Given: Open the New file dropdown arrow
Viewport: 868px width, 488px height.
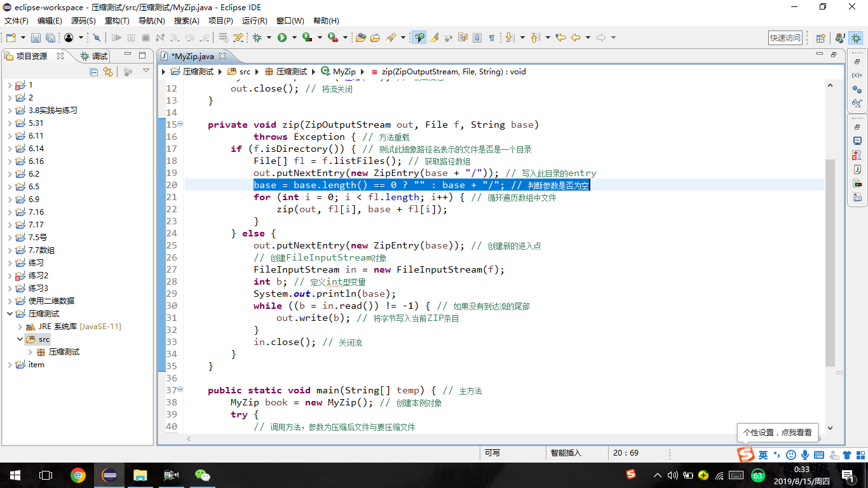Looking at the screenshot, I should click(23, 37).
